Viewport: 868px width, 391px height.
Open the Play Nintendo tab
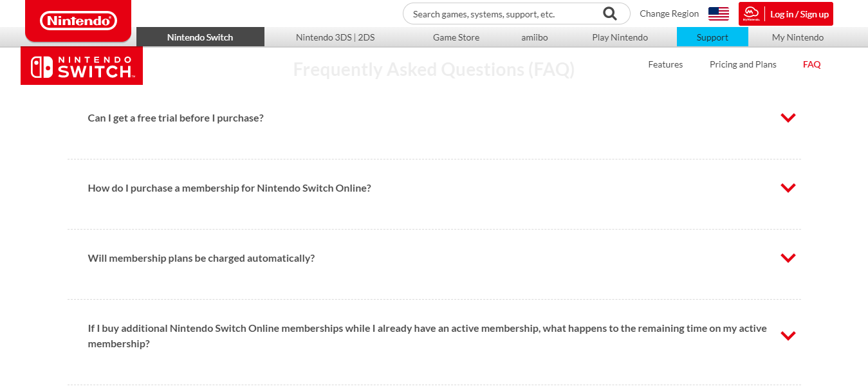[620, 37]
